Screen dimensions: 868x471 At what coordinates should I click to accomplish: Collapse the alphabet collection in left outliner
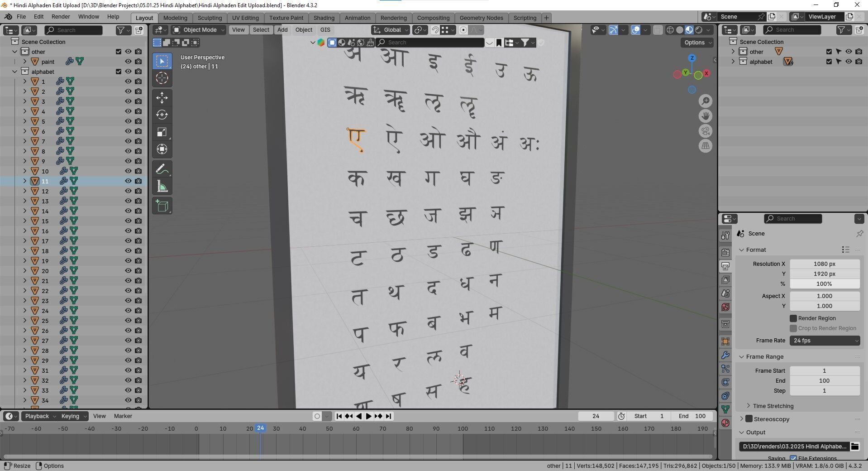point(15,72)
